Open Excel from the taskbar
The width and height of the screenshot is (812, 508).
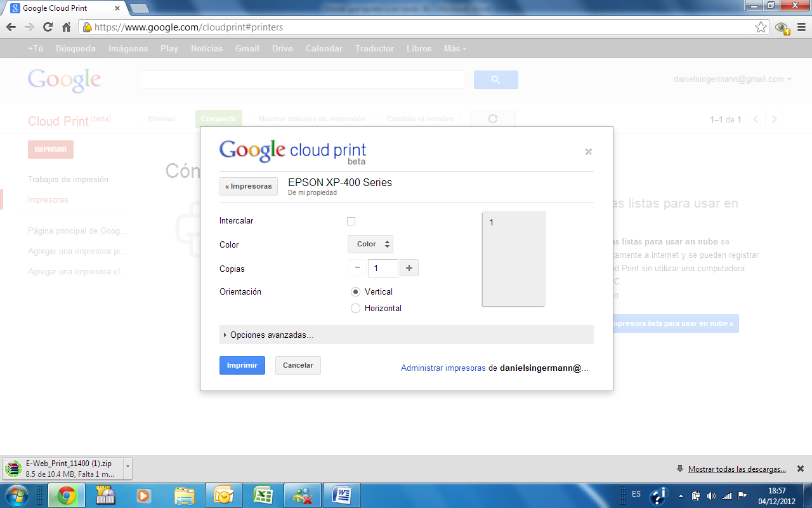[x=263, y=495]
